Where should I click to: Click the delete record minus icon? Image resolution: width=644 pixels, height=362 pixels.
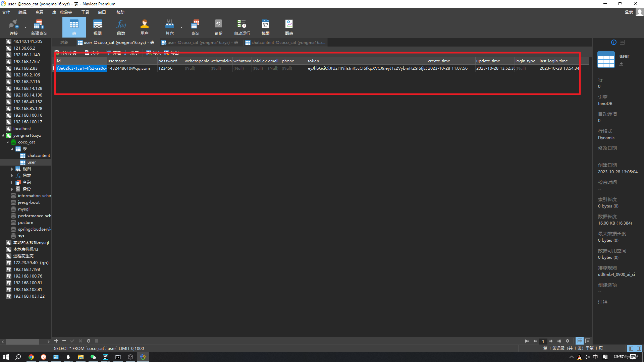[64, 341]
